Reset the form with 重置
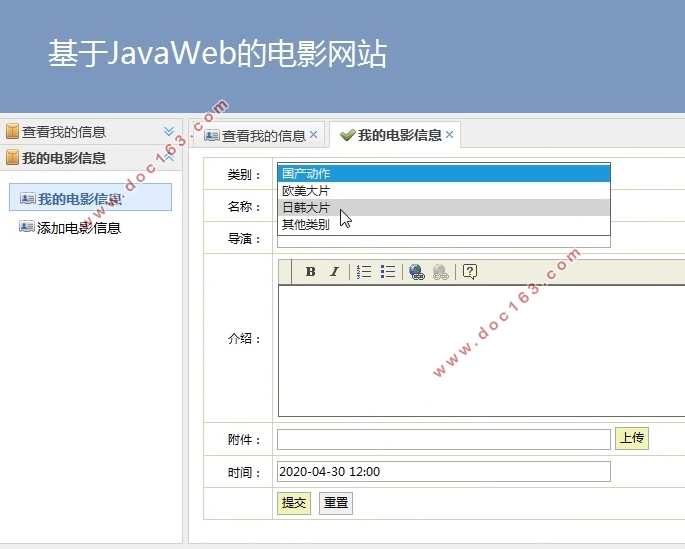This screenshot has height=549, width=685. [x=336, y=503]
